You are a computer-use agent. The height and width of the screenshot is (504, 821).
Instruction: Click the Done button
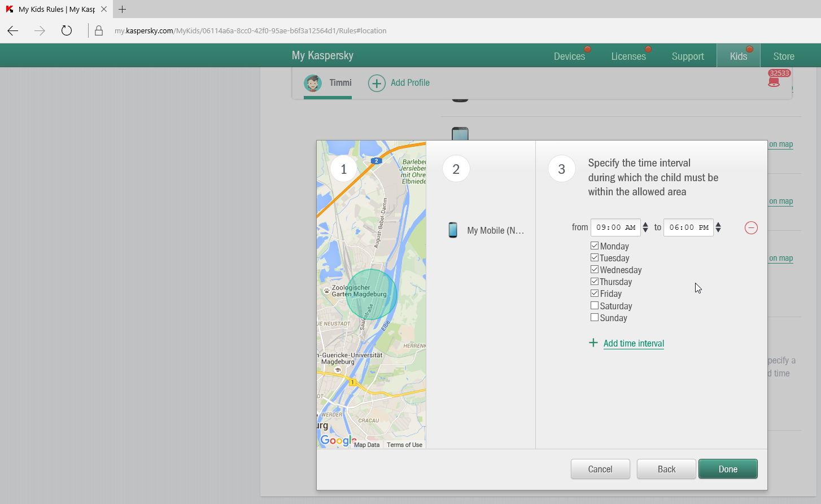(x=728, y=469)
